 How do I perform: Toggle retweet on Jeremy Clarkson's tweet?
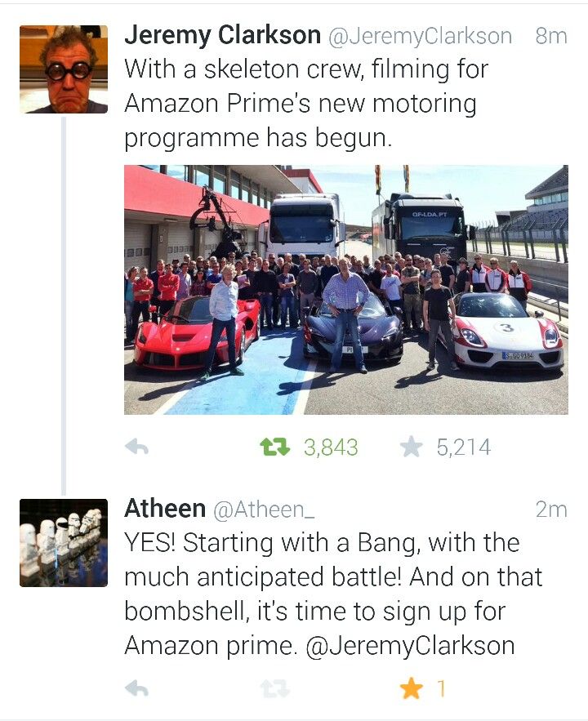pyautogui.click(x=275, y=447)
